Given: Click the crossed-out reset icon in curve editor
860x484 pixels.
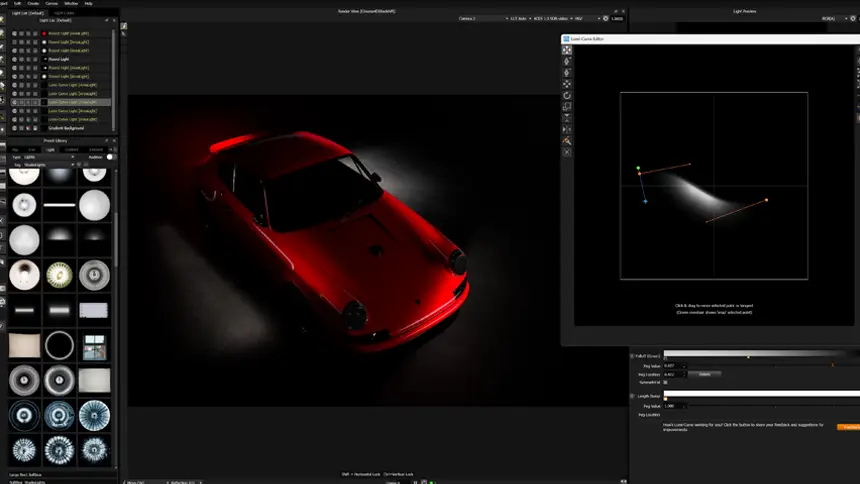Looking at the screenshot, I should [x=567, y=152].
